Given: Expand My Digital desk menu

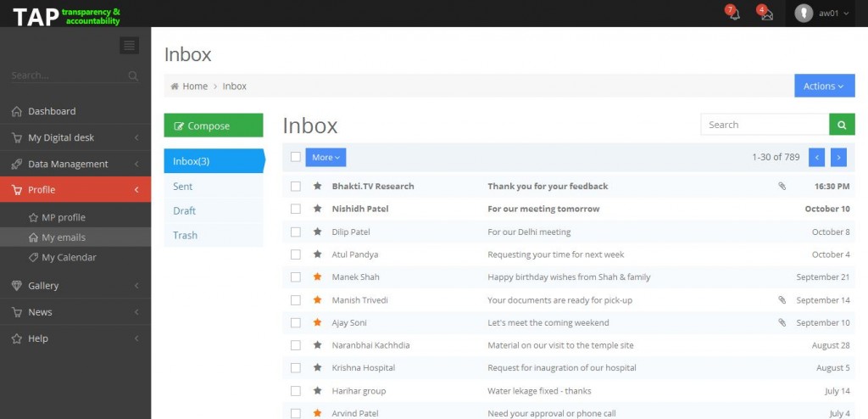Looking at the screenshot, I should [x=75, y=137].
